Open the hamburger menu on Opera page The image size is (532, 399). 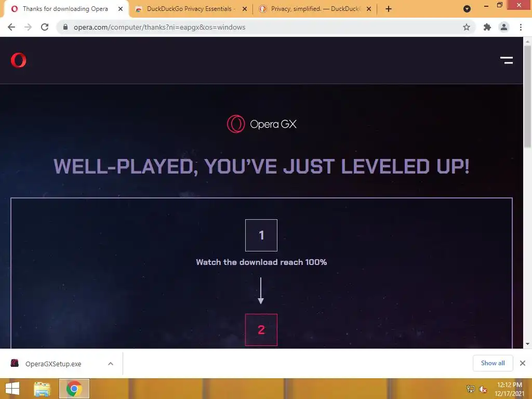coord(506,60)
